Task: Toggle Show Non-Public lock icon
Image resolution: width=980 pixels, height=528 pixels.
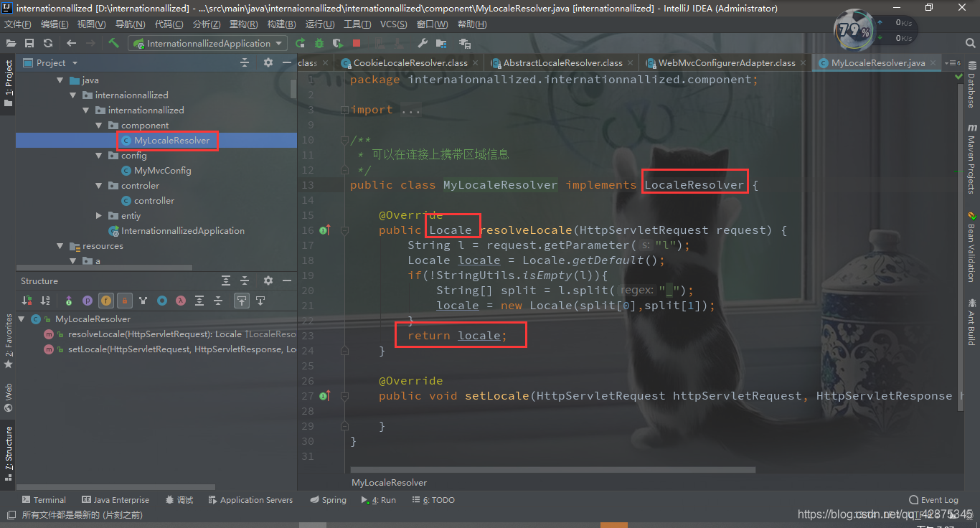Action: [x=125, y=301]
